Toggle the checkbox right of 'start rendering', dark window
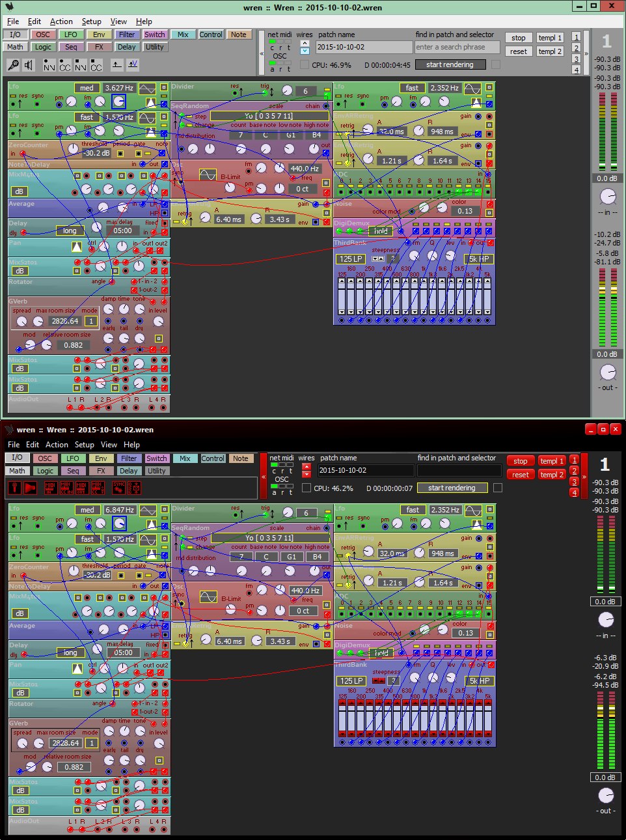626x840 pixels. tap(498, 488)
